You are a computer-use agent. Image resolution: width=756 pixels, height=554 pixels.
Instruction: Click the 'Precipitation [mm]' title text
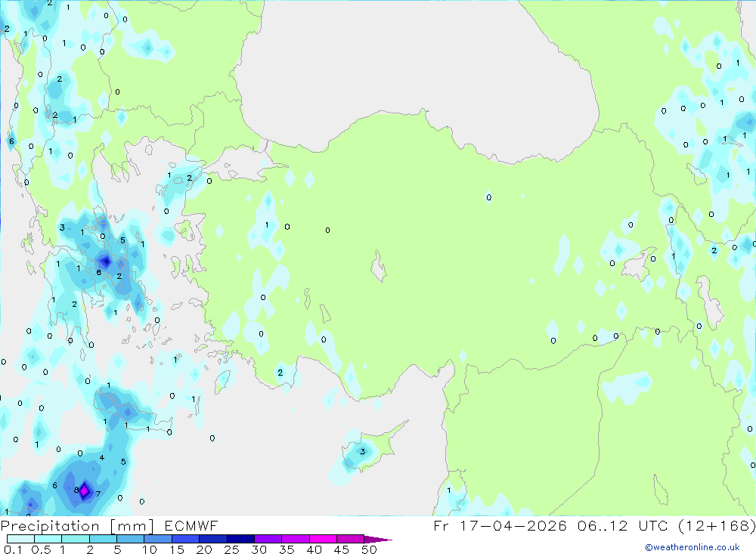77,526
